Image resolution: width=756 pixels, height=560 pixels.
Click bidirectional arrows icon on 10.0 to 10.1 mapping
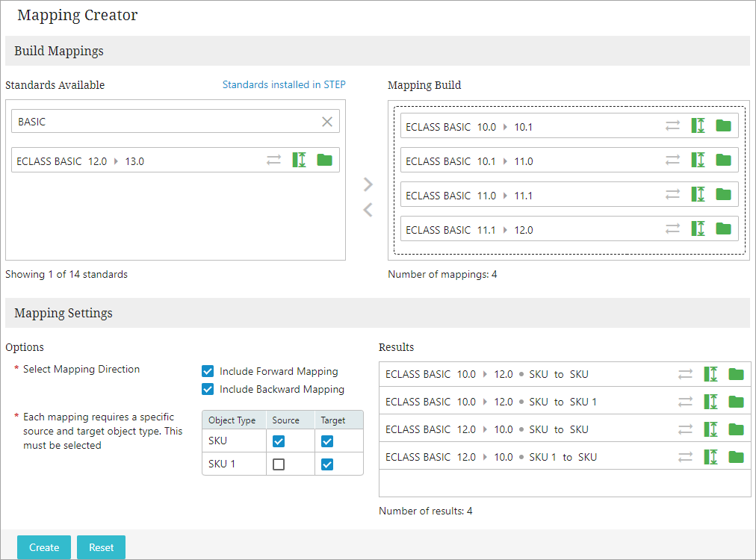click(x=672, y=125)
